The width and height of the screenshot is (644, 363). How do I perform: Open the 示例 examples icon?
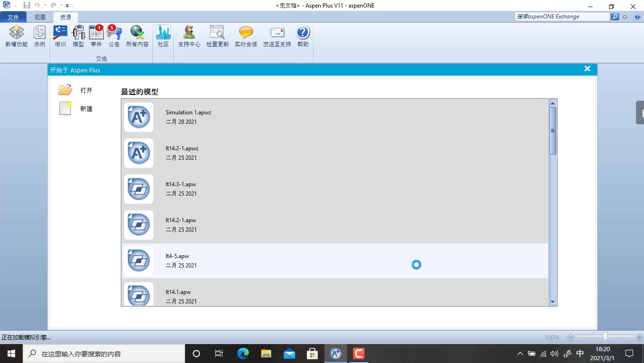pyautogui.click(x=40, y=36)
